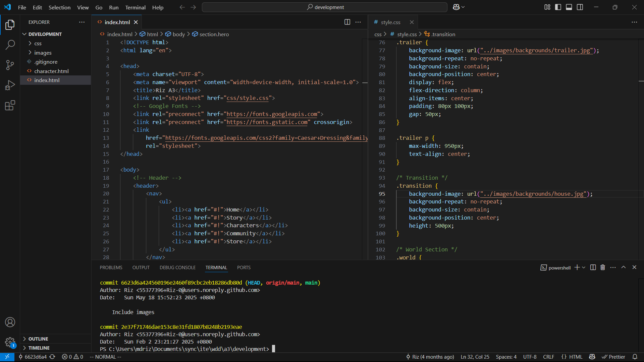644x362 pixels.
Task: Expand the css folder
Action: pos(38,44)
